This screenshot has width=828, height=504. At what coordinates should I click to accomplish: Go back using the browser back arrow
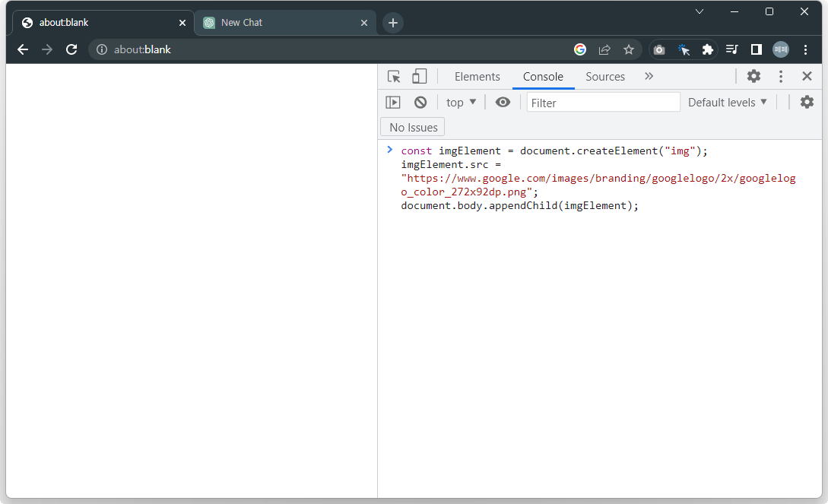pos(23,49)
